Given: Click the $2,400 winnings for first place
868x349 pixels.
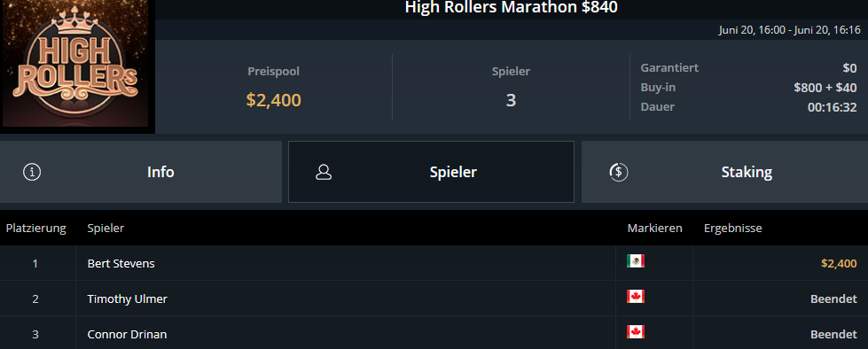Looking at the screenshot, I should tap(839, 263).
